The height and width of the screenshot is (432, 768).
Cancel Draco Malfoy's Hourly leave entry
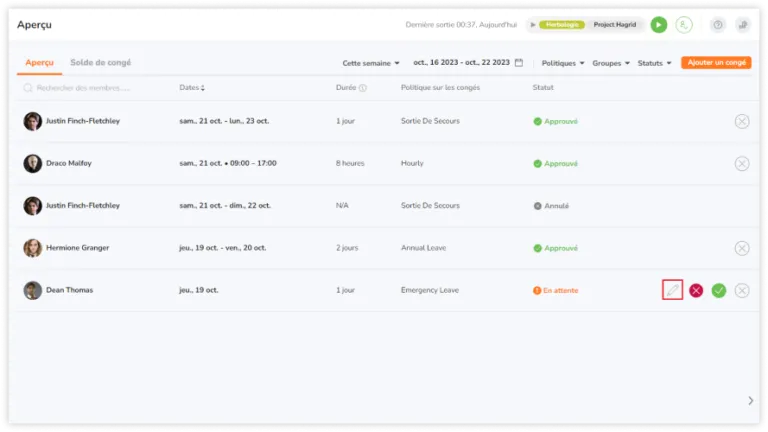coord(742,164)
